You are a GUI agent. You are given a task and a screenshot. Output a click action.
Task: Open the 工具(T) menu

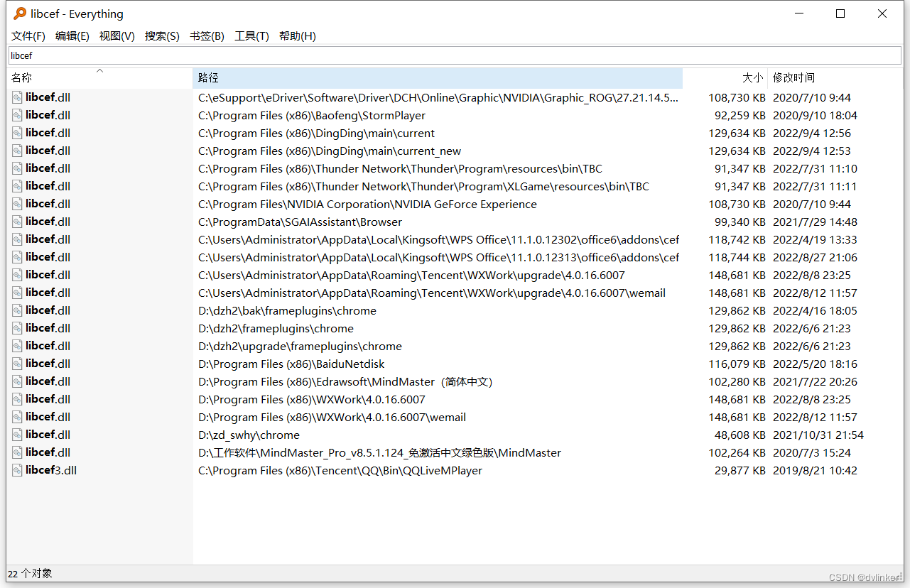pyautogui.click(x=251, y=36)
